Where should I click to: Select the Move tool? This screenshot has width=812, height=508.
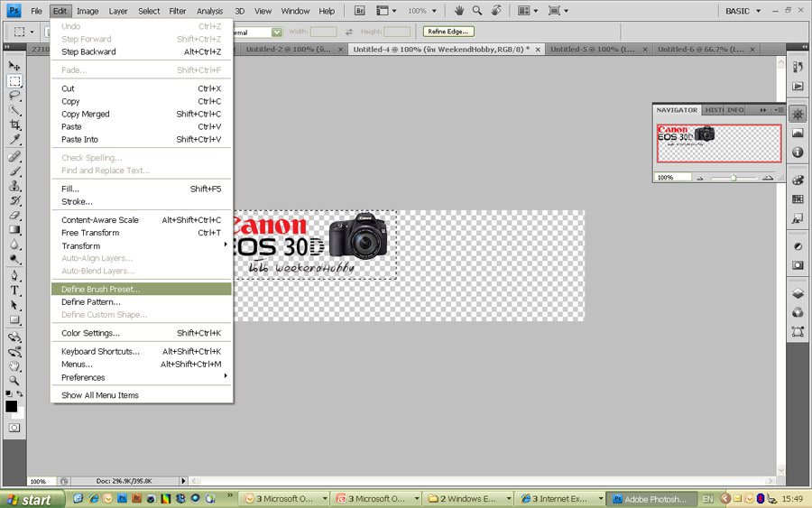click(x=14, y=66)
